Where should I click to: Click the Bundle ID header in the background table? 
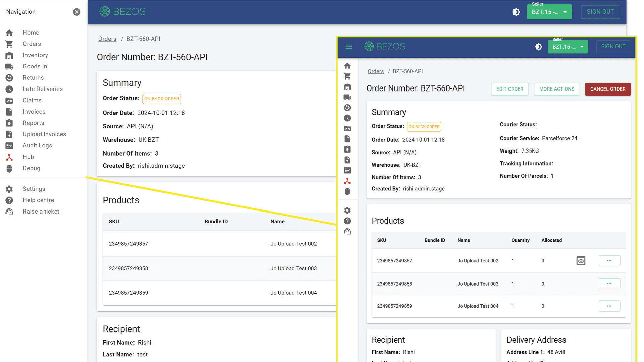tap(216, 222)
